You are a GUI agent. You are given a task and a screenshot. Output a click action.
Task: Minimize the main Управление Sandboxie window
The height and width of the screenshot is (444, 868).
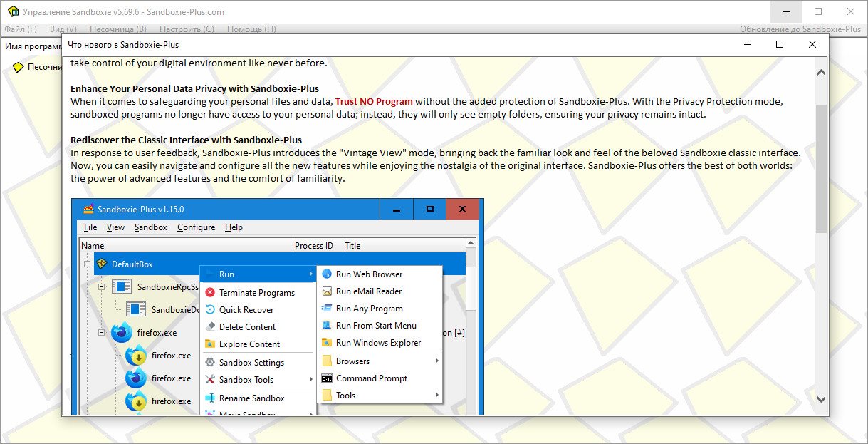[x=786, y=11]
